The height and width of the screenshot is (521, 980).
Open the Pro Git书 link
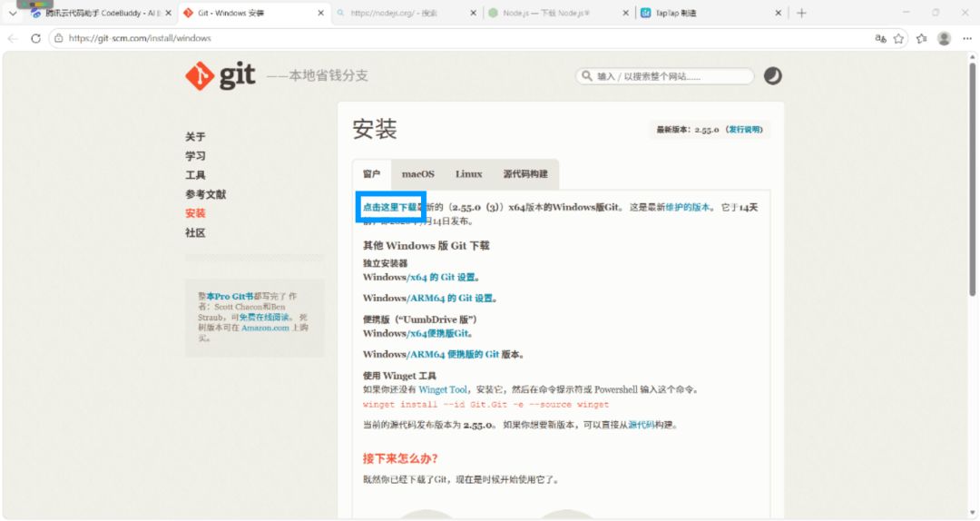point(230,297)
